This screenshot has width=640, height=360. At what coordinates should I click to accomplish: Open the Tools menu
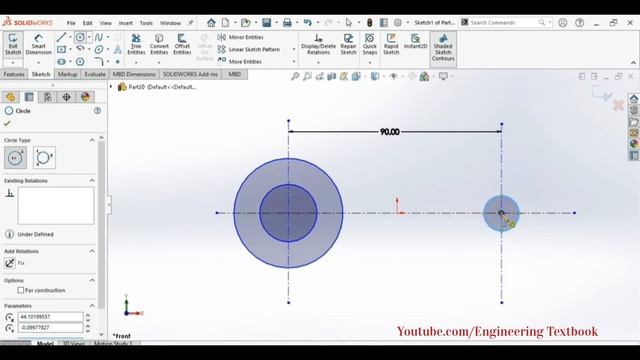146,23
